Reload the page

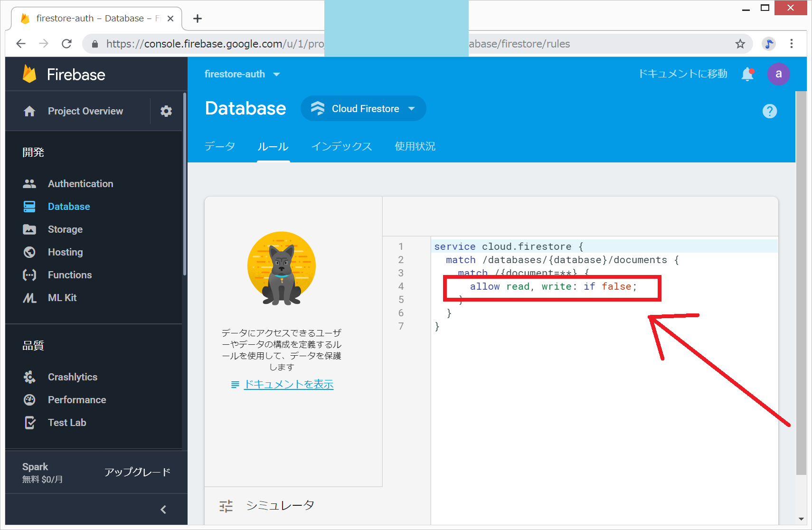pyautogui.click(x=67, y=44)
